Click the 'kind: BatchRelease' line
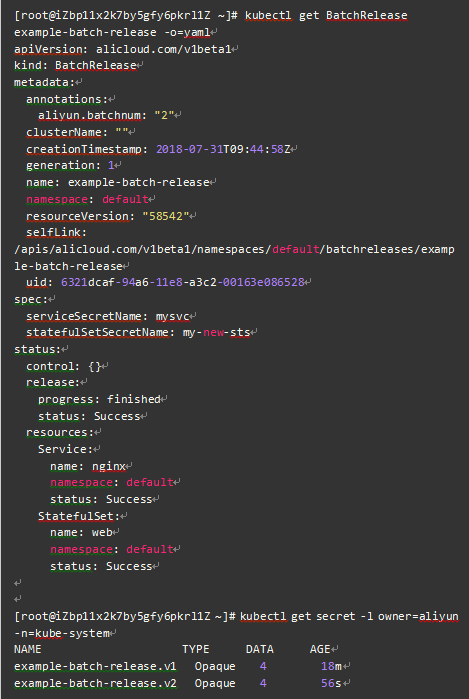The height and width of the screenshot is (699, 469). [x=75, y=66]
